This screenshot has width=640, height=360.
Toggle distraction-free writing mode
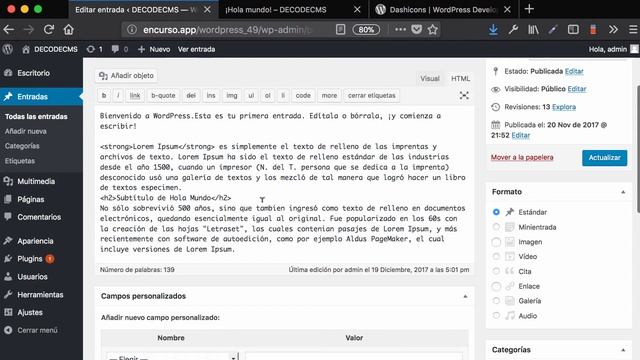(464, 96)
